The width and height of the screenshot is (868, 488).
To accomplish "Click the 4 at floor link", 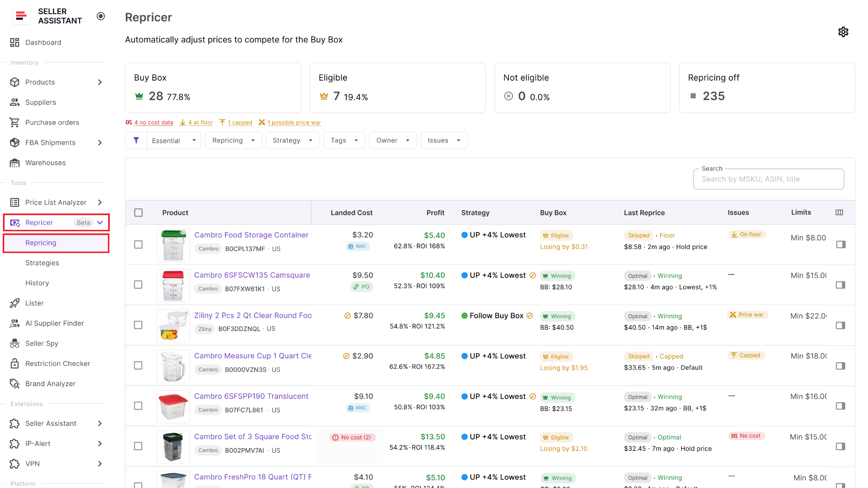I will [200, 122].
